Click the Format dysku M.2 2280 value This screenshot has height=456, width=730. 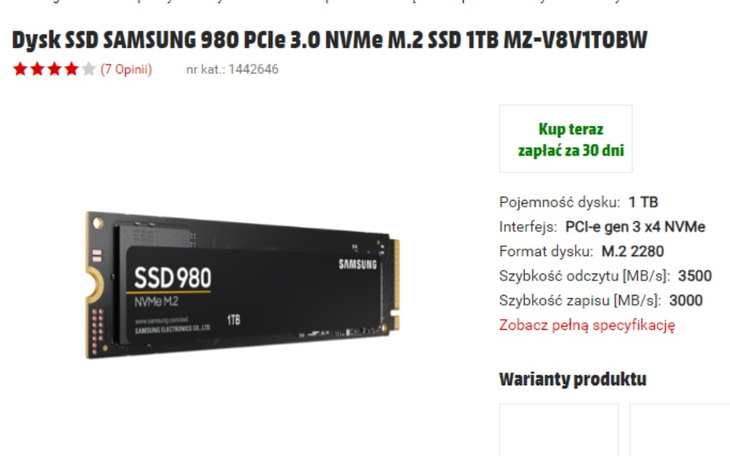[x=633, y=252]
